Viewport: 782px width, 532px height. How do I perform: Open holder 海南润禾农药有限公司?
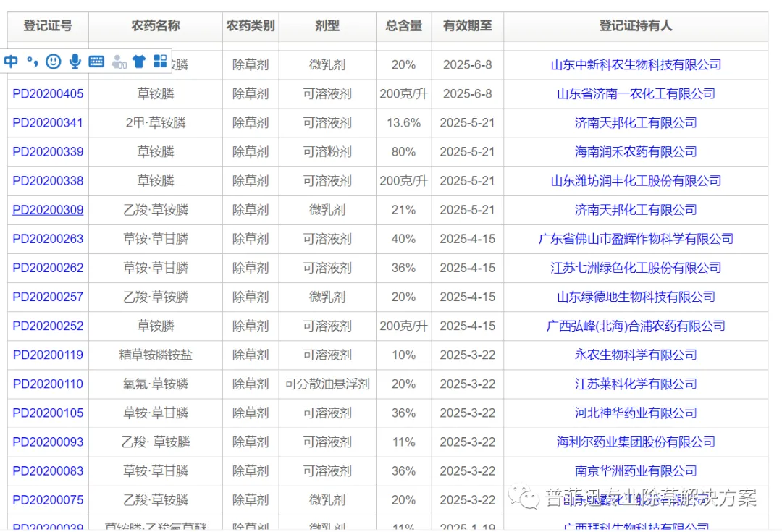pyautogui.click(x=636, y=151)
